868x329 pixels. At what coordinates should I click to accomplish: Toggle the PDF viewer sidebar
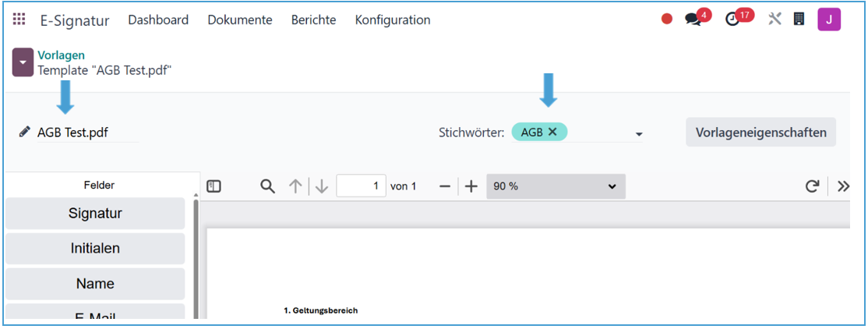(x=214, y=186)
